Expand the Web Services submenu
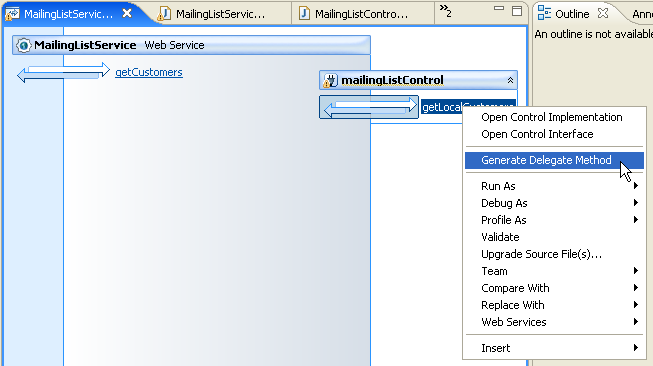 click(x=554, y=322)
